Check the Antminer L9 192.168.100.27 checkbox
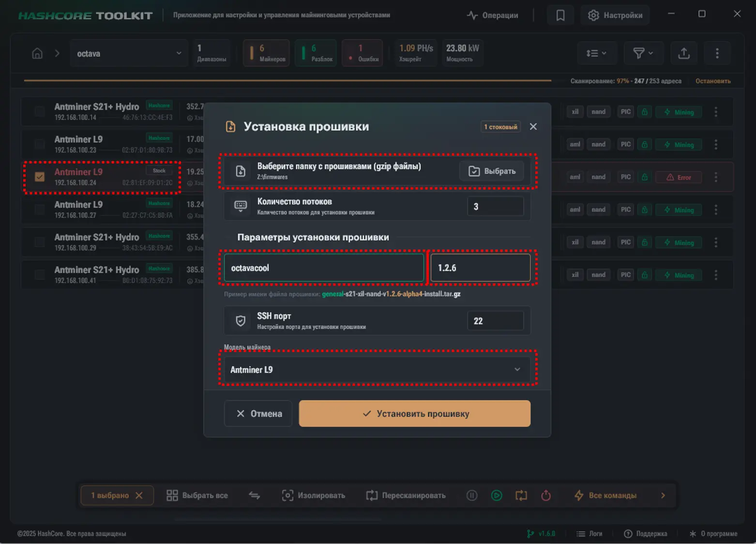This screenshot has height=544, width=756. [40, 210]
